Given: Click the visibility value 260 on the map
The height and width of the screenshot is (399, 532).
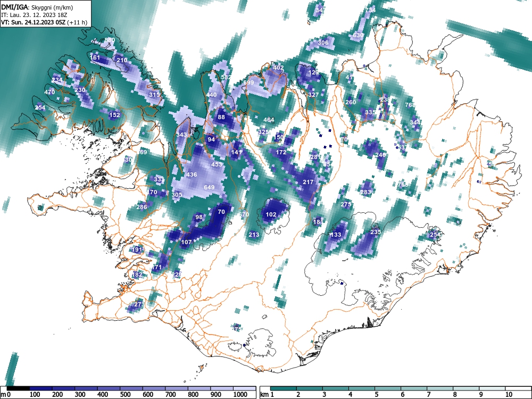Looking at the screenshot, I should (351, 102).
